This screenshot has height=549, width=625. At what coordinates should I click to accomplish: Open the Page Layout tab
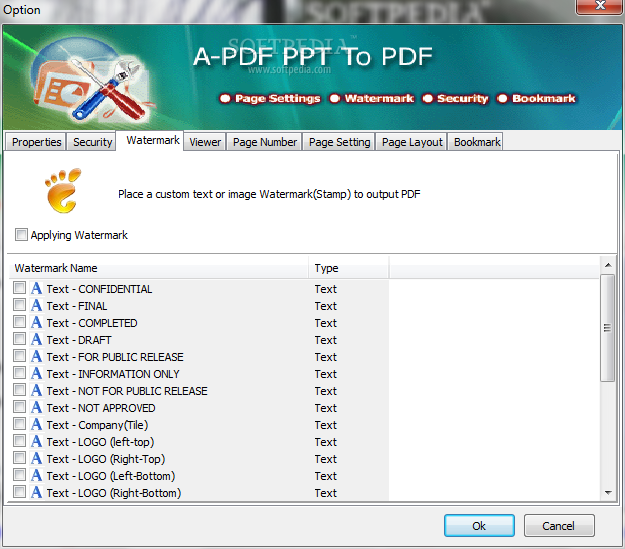pyautogui.click(x=412, y=142)
